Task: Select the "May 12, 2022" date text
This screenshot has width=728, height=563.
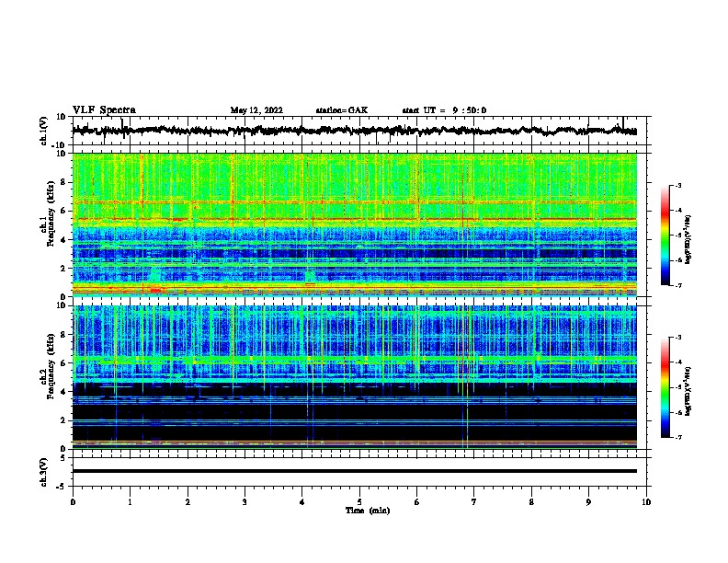Action: (x=256, y=110)
